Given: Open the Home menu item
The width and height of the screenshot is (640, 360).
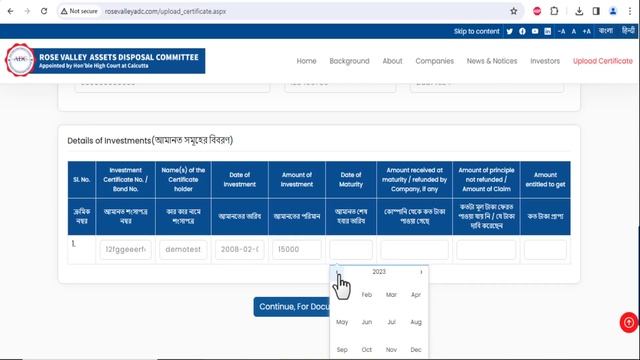Looking at the screenshot, I should [306, 61].
